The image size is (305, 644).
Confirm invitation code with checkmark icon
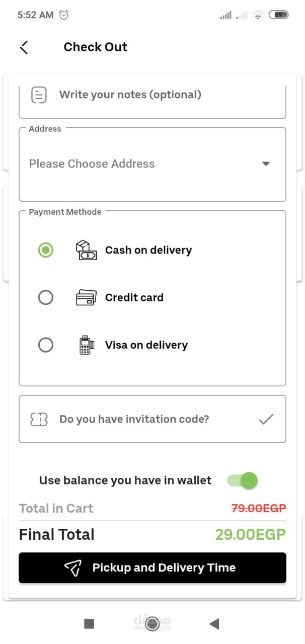click(266, 419)
